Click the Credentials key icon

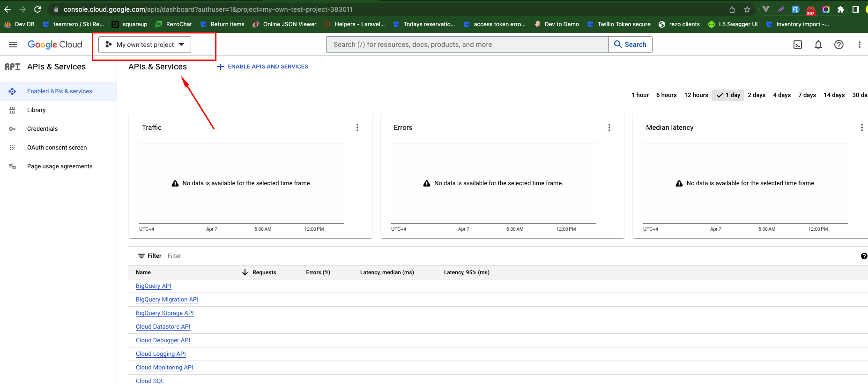[x=12, y=129]
